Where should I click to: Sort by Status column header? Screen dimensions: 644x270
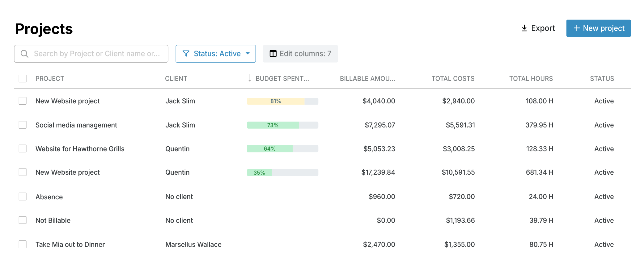[602, 79]
